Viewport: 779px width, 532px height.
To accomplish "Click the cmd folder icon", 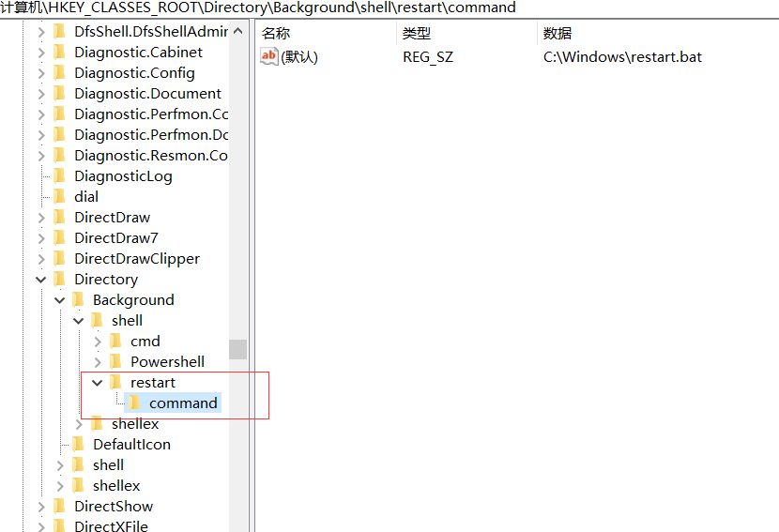I will 115,341.
